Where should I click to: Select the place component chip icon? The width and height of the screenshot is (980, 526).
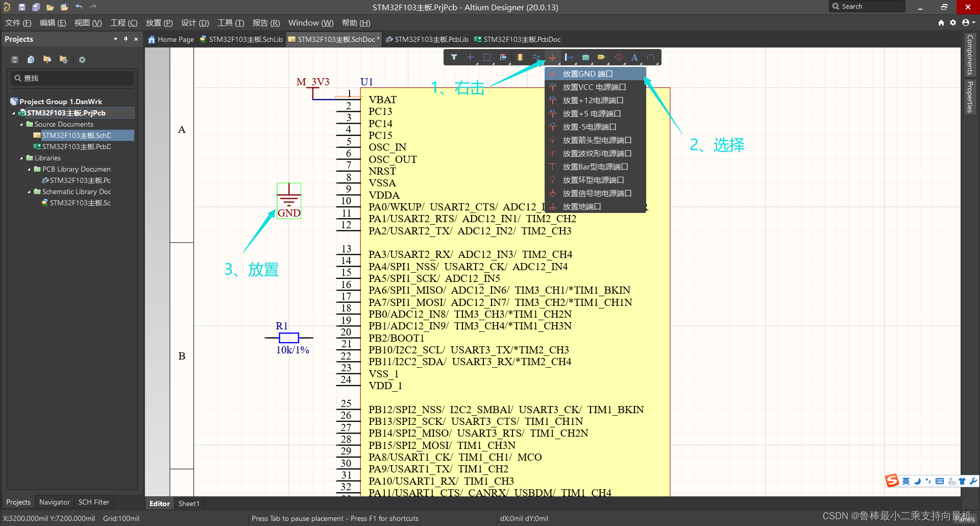[x=520, y=57]
